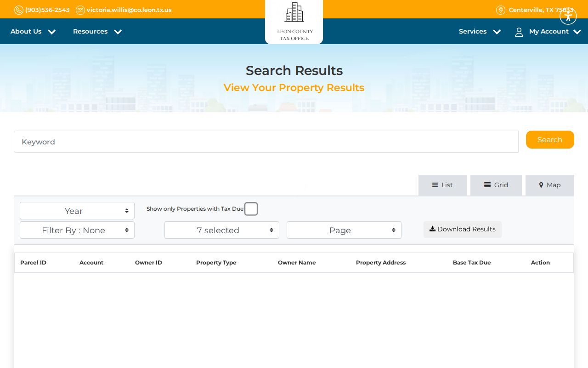Click the Base Tax Due column header
588x368 pixels.
point(472,263)
